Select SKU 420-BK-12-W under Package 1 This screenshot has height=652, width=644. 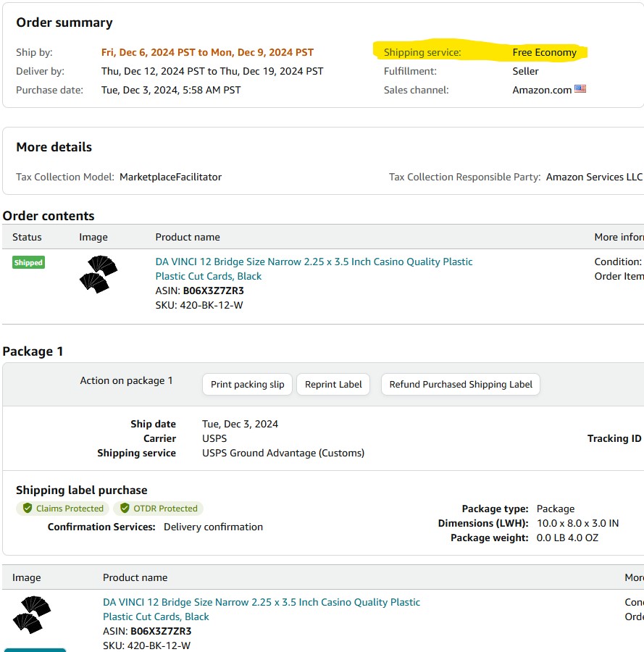point(147,645)
